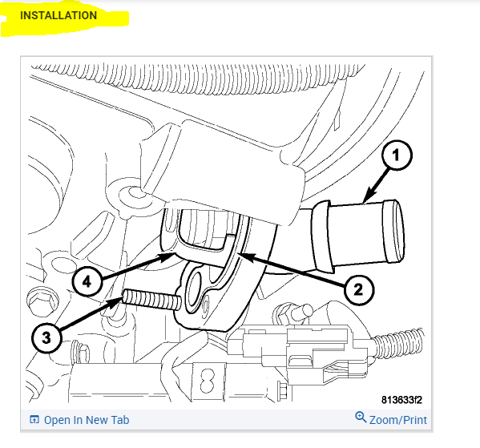Select callout circle number 2
Image resolution: width=480 pixels, height=448 pixels.
point(358,289)
